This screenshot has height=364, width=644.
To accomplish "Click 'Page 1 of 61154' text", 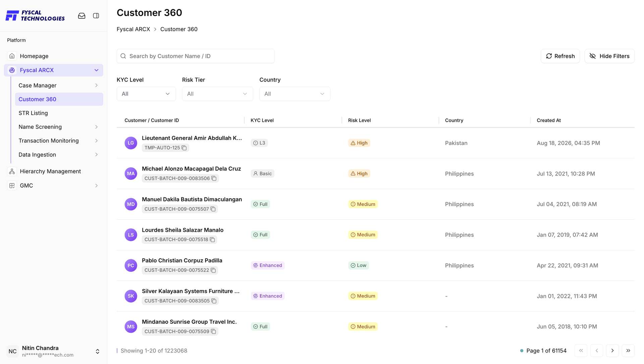I will [546, 351].
